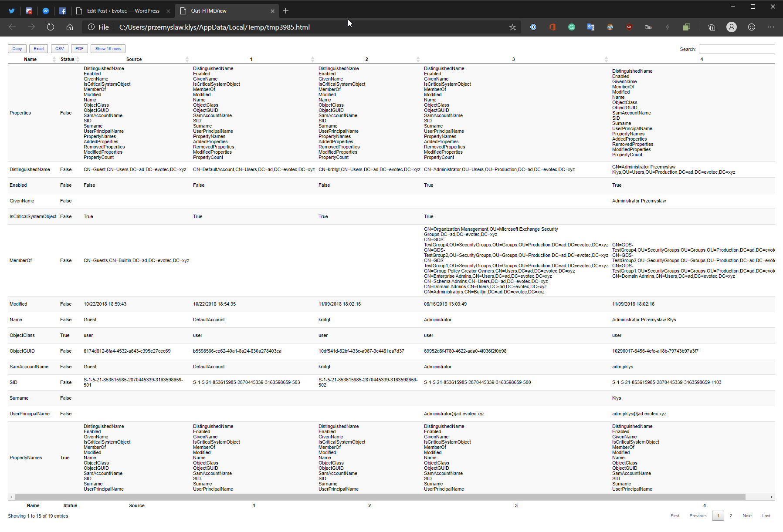Open the Messenger pinned tab
Screen dimensions: 783x532
(46, 10)
